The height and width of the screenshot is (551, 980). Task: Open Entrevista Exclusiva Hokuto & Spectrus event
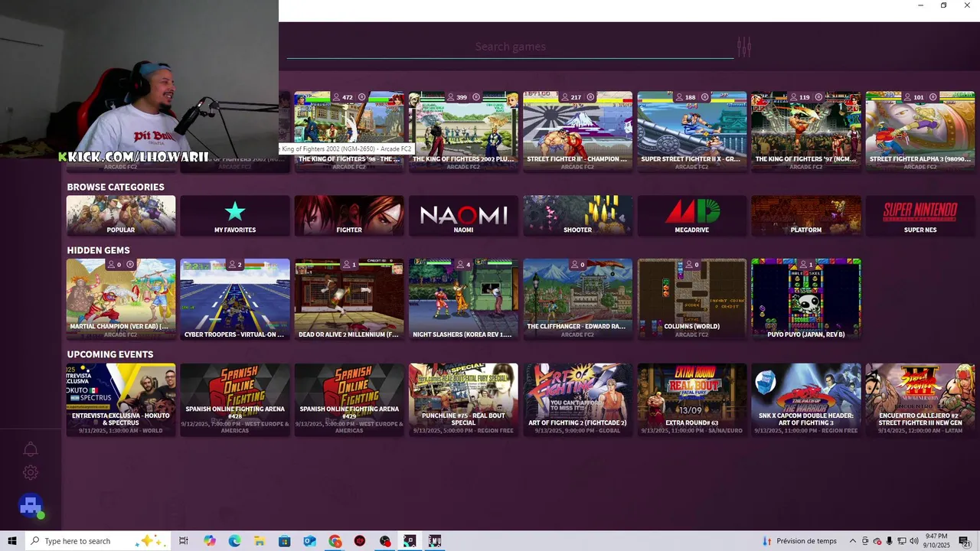coord(121,399)
